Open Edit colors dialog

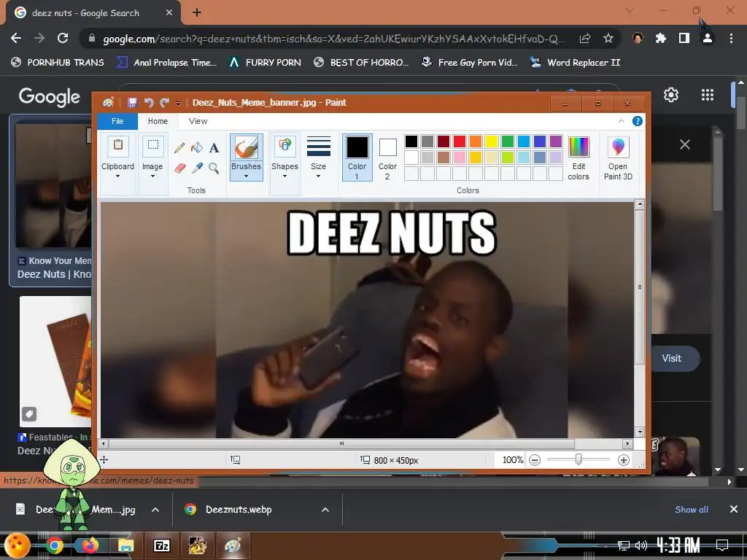tap(578, 158)
